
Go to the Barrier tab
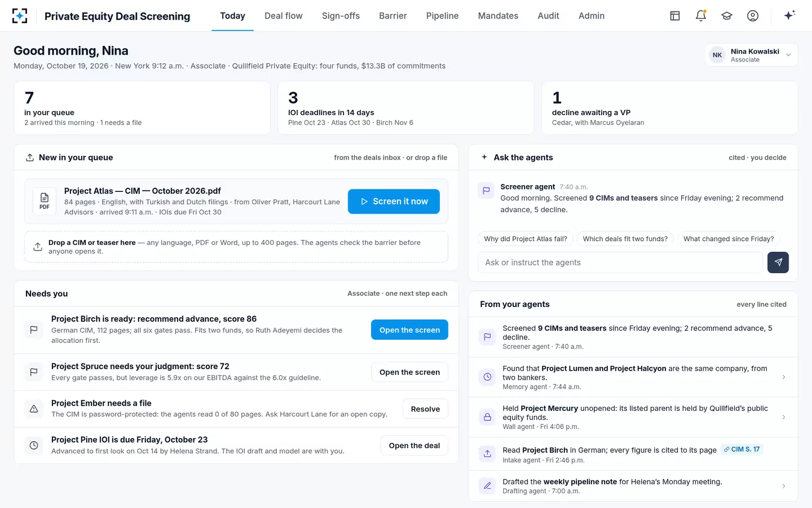tap(393, 16)
